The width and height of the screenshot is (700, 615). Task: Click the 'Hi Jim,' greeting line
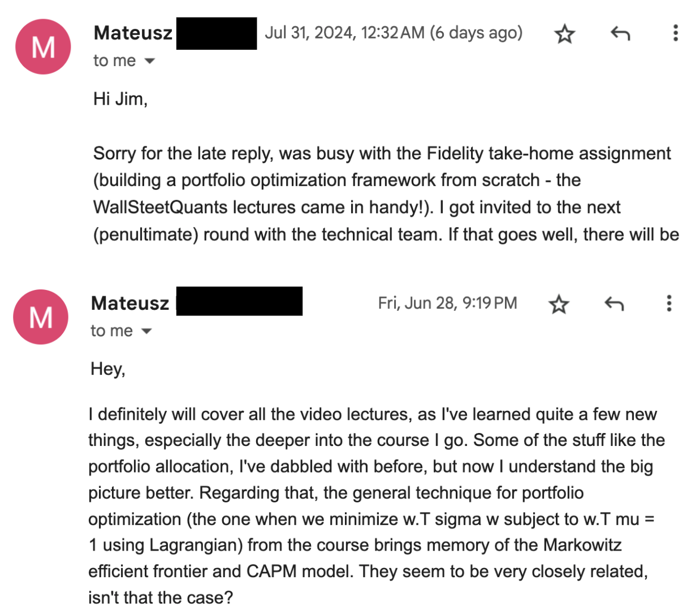tap(120, 99)
